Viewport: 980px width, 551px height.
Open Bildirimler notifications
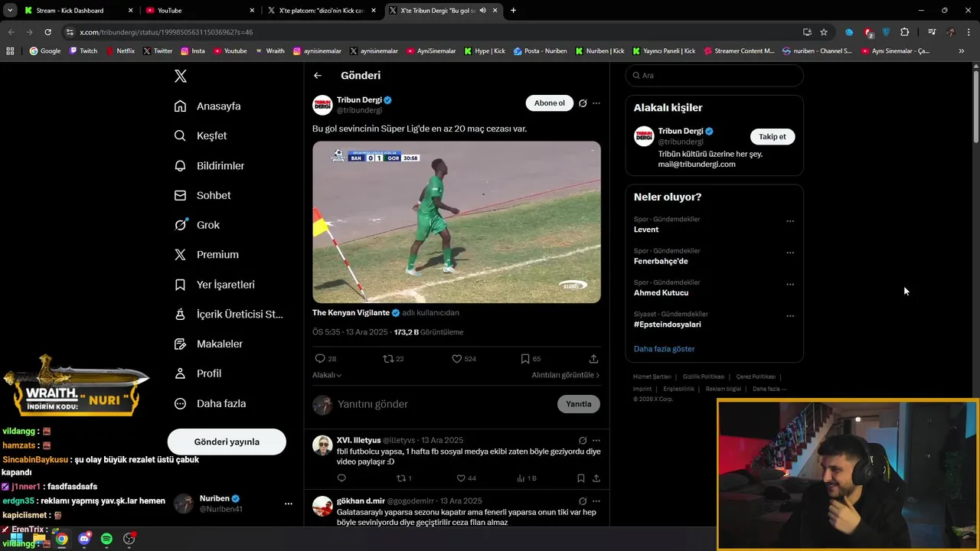pos(209,165)
